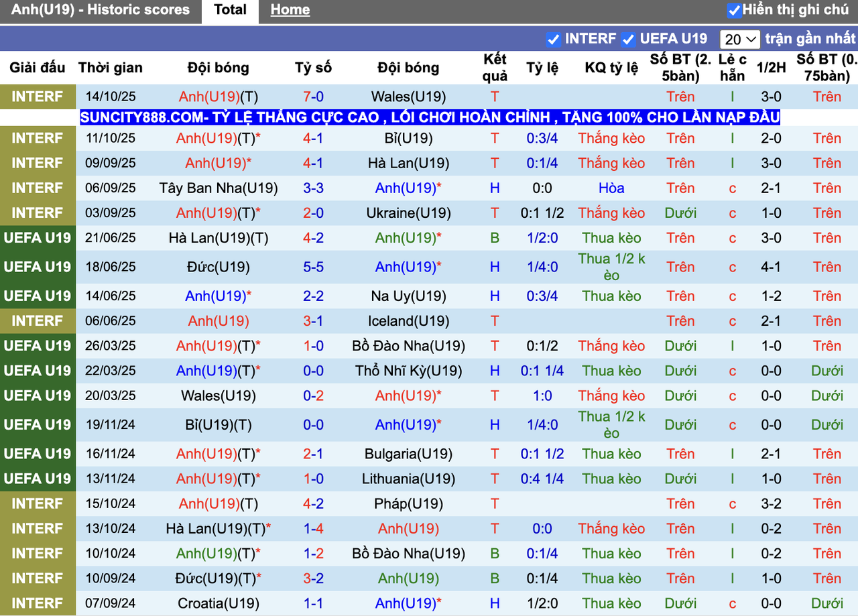Screen dimensions: 858x616
Task: Click Thổ Nhĩ Kỳ(U19) team name
Action: (x=408, y=371)
